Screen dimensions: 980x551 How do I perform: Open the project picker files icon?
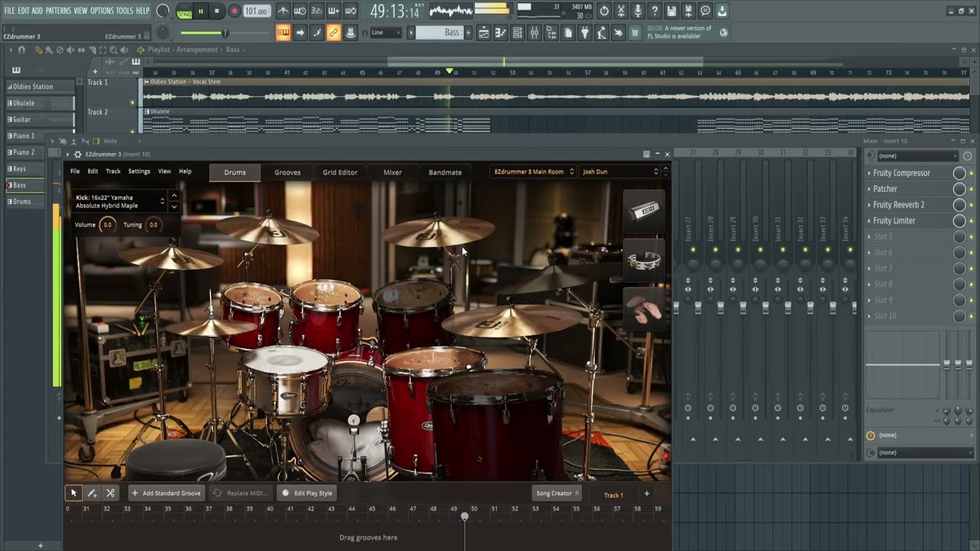pos(568,33)
